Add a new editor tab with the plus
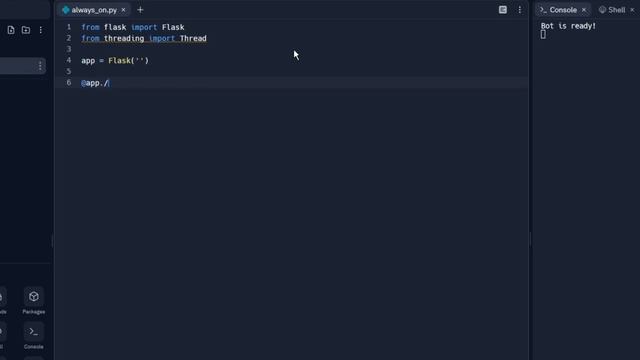 coord(140,10)
